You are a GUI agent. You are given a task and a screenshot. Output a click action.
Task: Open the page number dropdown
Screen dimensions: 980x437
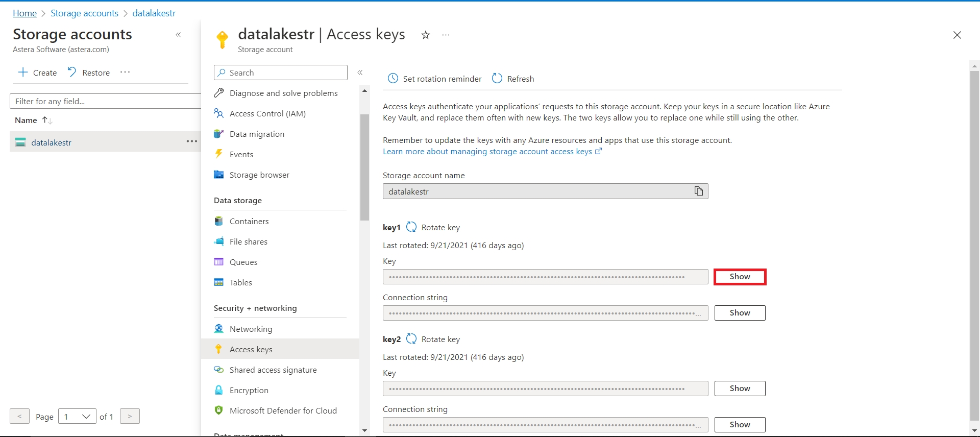pyautogui.click(x=77, y=417)
